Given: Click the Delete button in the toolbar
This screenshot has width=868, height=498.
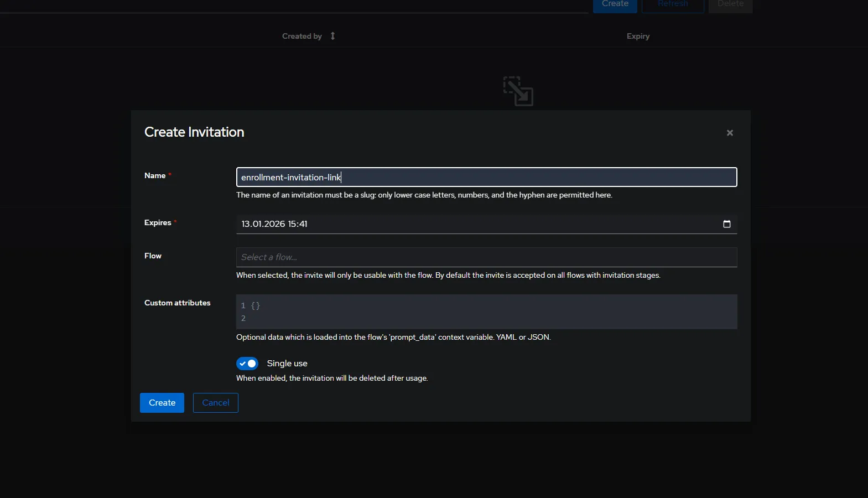Looking at the screenshot, I should [730, 4].
